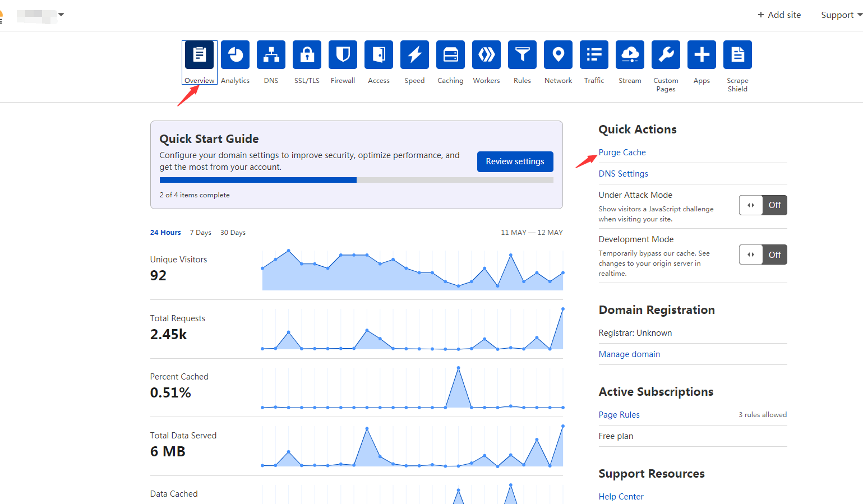Go to the Overview tab
Image resolution: width=863 pixels, height=504 pixels.
point(199,62)
